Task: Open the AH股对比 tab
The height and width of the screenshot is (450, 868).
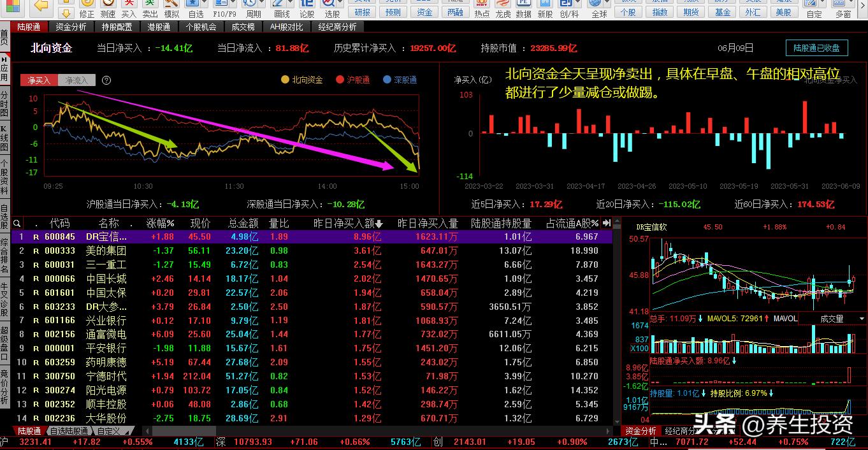Action: pos(286,27)
